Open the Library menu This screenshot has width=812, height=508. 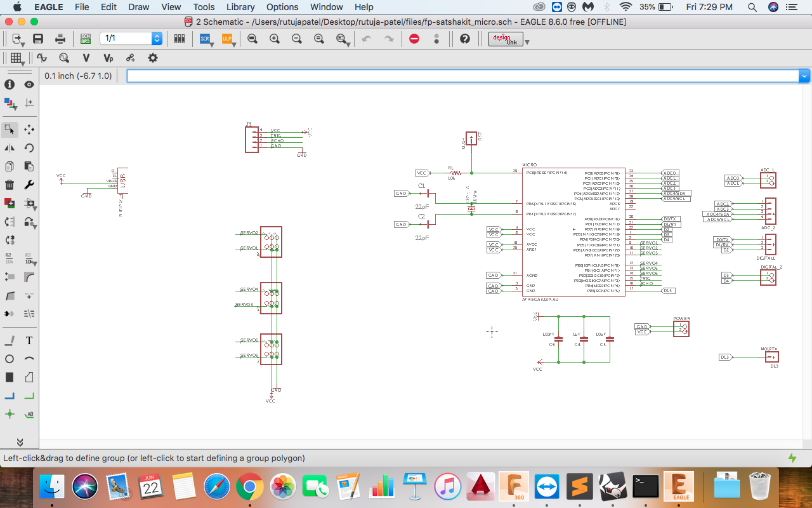240,7
